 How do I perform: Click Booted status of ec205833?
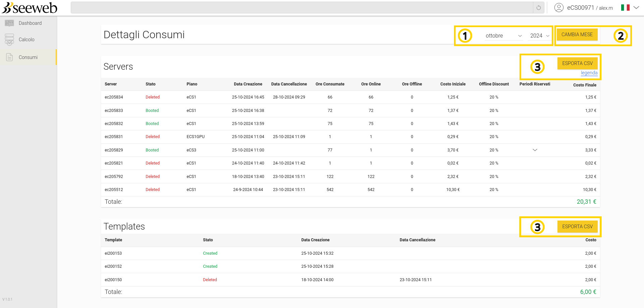tap(152, 111)
